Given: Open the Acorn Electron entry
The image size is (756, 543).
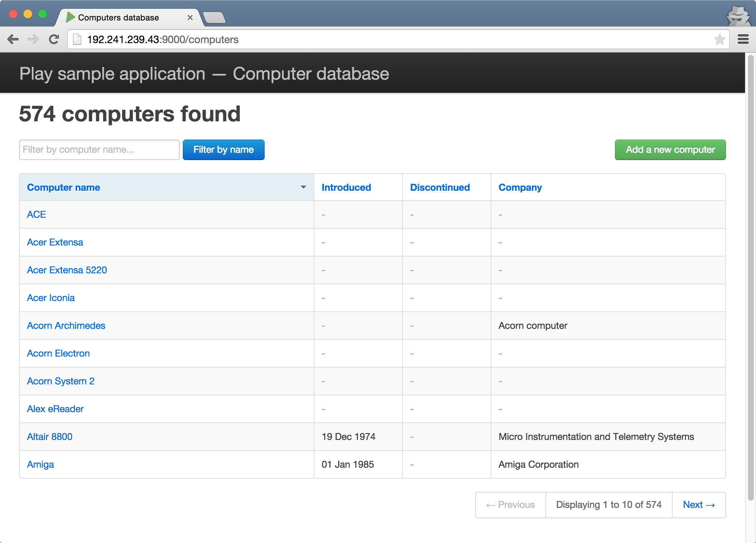Looking at the screenshot, I should (58, 353).
